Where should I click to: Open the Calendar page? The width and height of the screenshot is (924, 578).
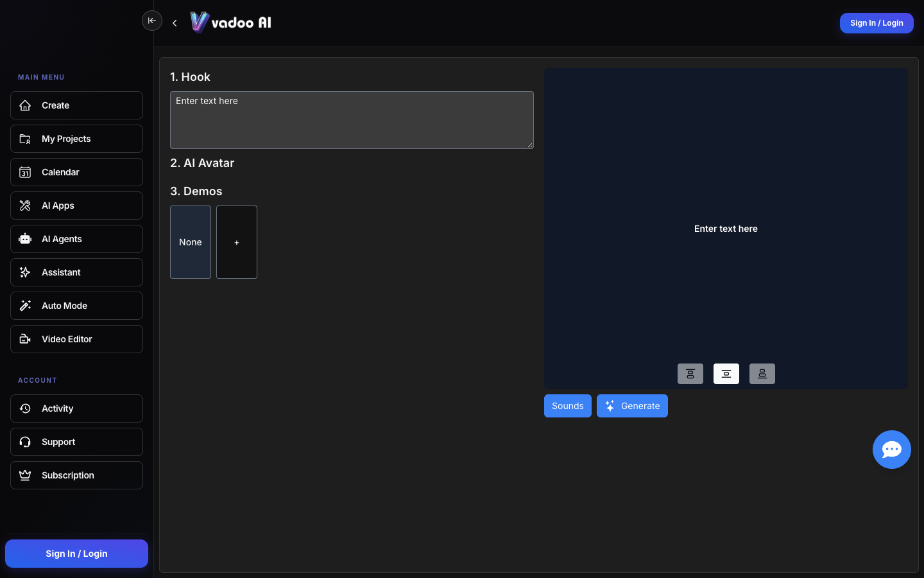pos(76,172)
